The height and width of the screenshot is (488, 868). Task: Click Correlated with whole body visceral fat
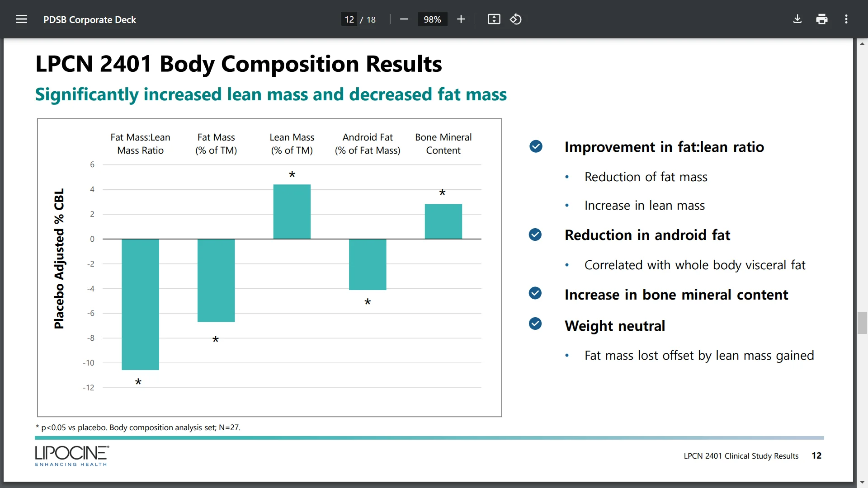pyautogui.click(x=695, y=265)
